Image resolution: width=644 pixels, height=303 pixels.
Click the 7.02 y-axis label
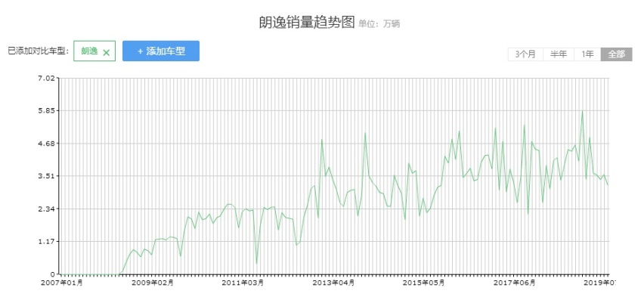coord(46,78)
